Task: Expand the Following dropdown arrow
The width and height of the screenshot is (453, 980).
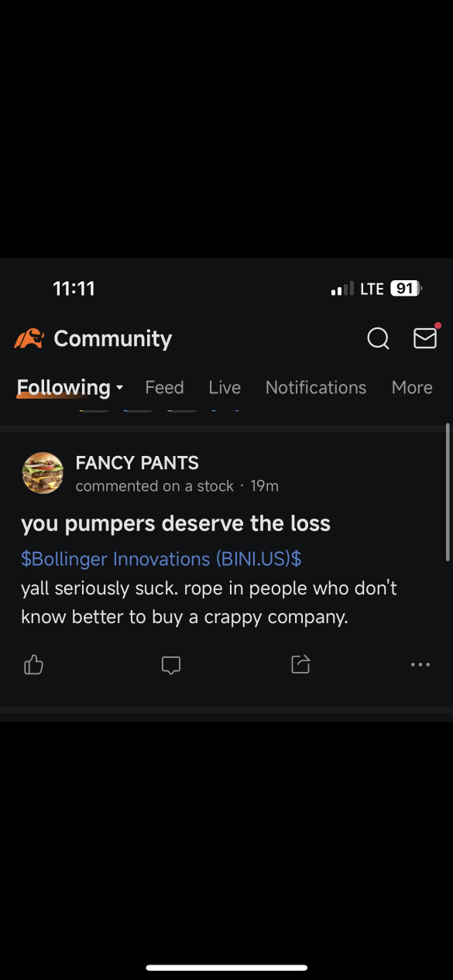Action: [119, 387]
